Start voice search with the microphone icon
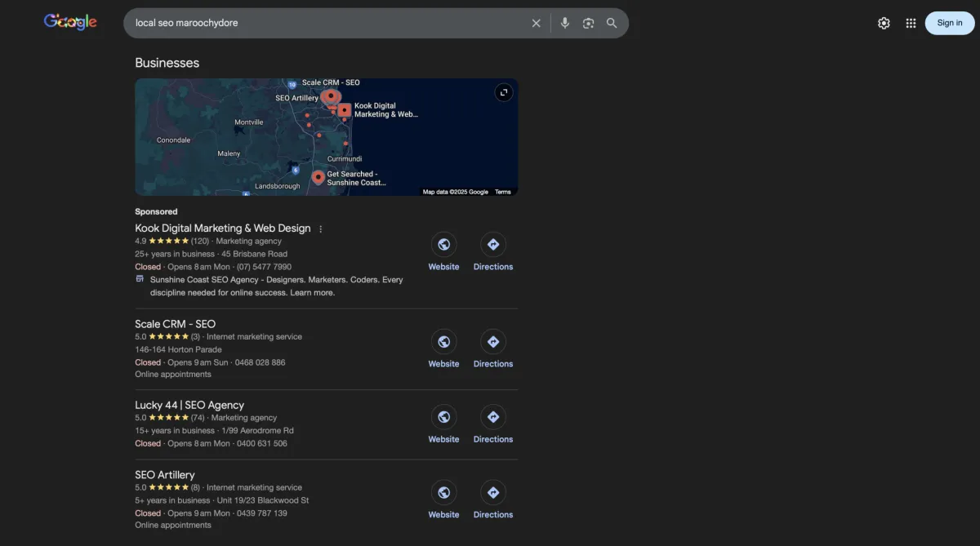Screen dimensions: 980x546 (564, 23)
